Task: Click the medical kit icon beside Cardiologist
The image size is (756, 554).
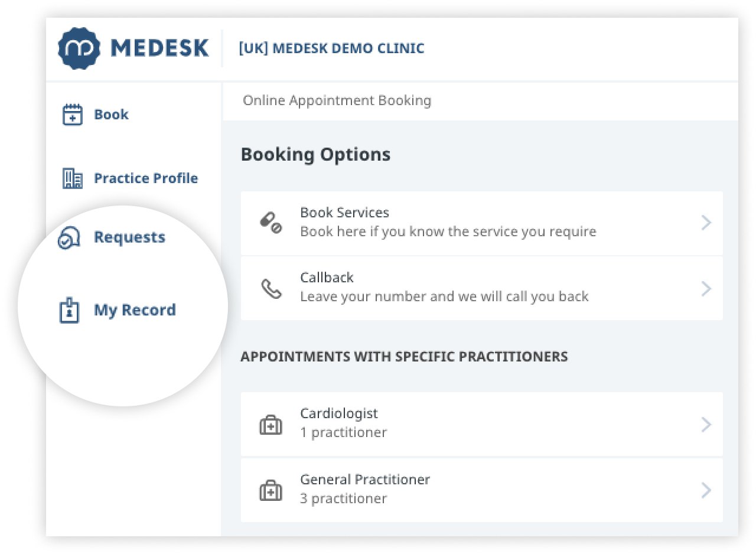Action: 271,425
